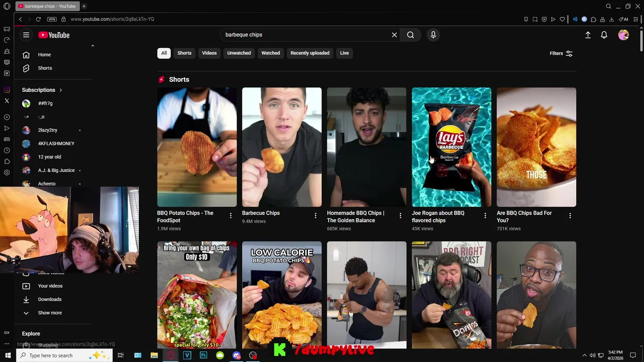Add page to bookmarks with heart icon
The height and width of the screenshot is (362, 644).
click(x=562, y=19)
